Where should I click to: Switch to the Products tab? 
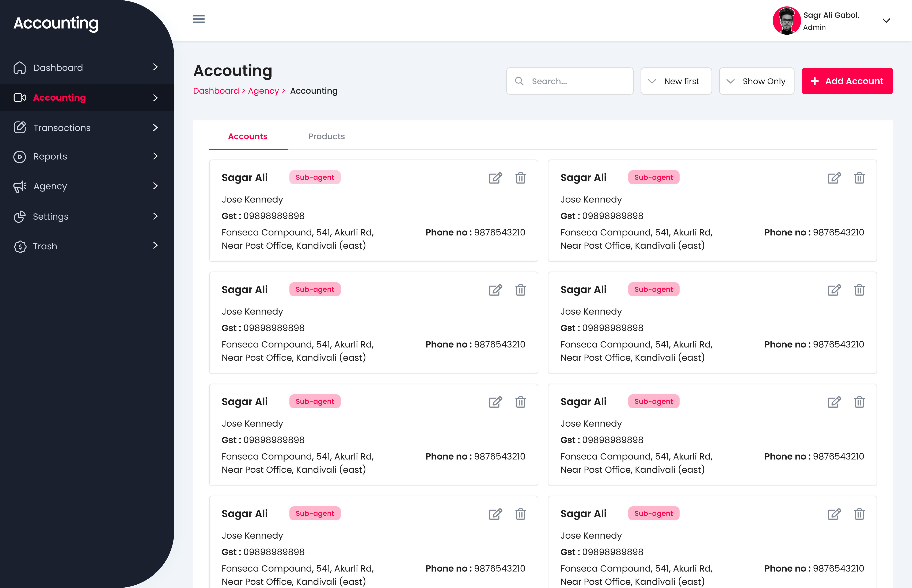pos(326,136)
